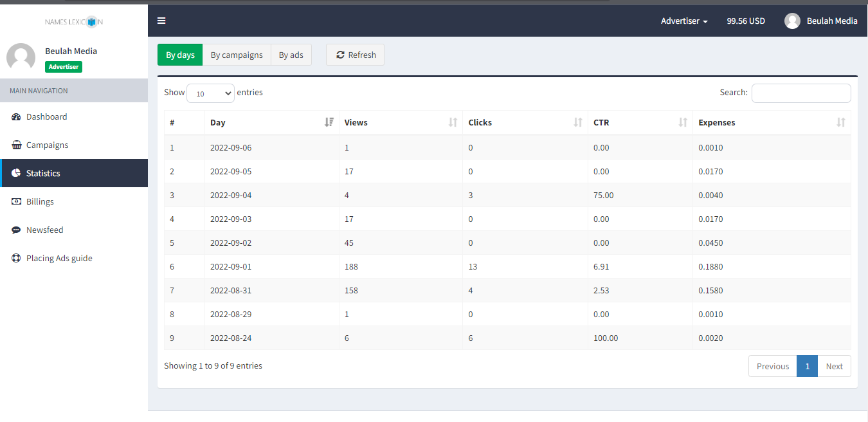Screen dimensions: 868x422
Task: Click the 0.0040 expenses value
Action: pyautogui.click(x=710, y=195)
